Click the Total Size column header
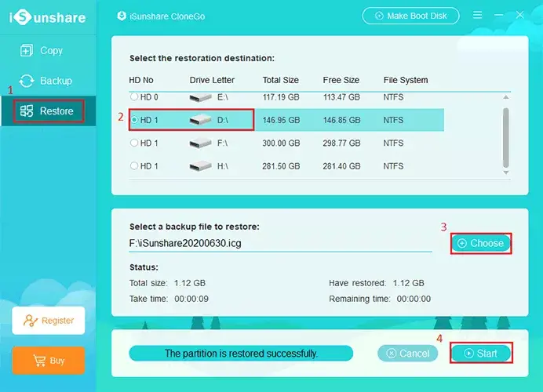 (x=280, y=80)
